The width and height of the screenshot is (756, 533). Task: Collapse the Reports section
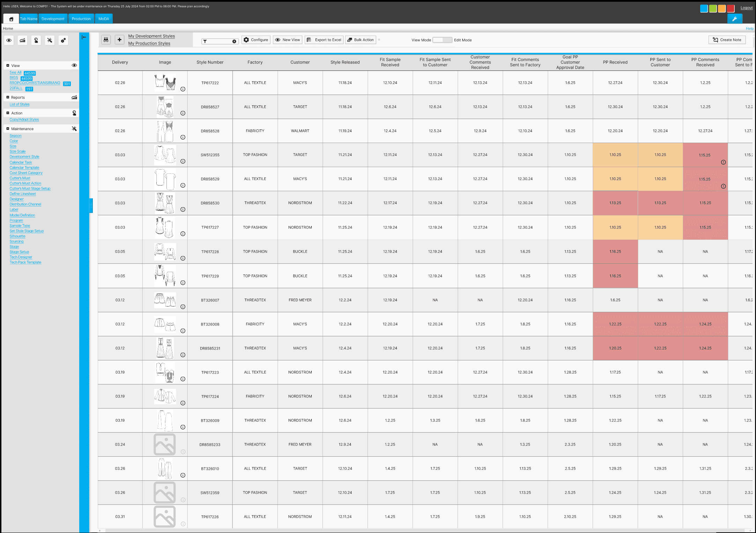(x=8, y=97)
